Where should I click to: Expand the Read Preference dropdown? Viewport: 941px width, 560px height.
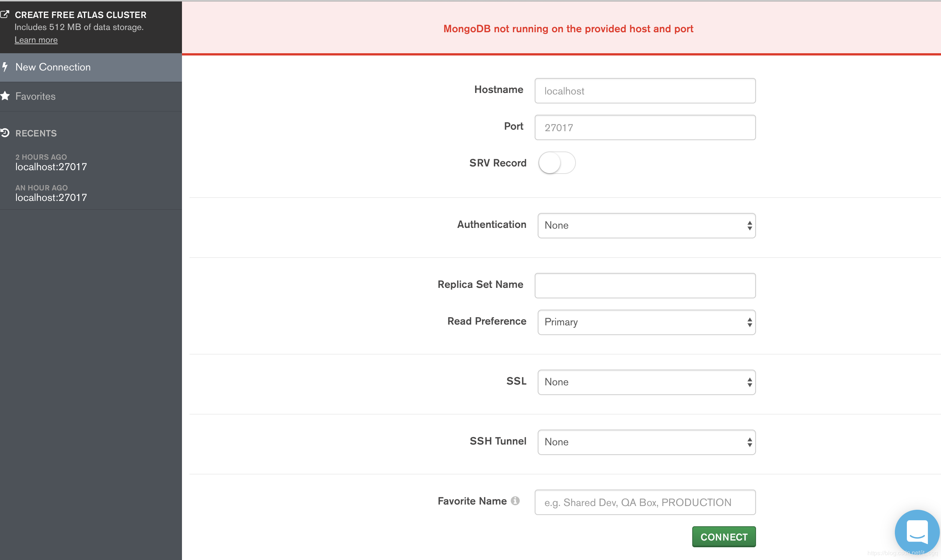click(x=646, y=322)
